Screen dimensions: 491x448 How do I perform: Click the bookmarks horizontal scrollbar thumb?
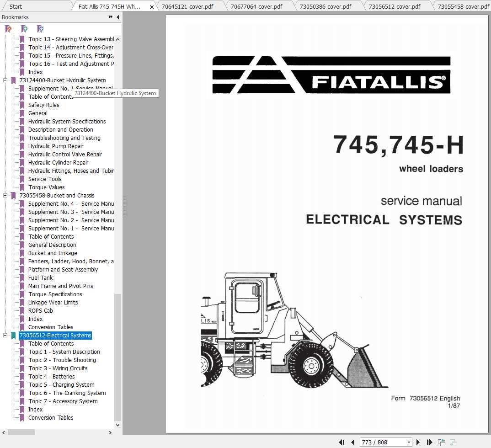pos(21,432)
